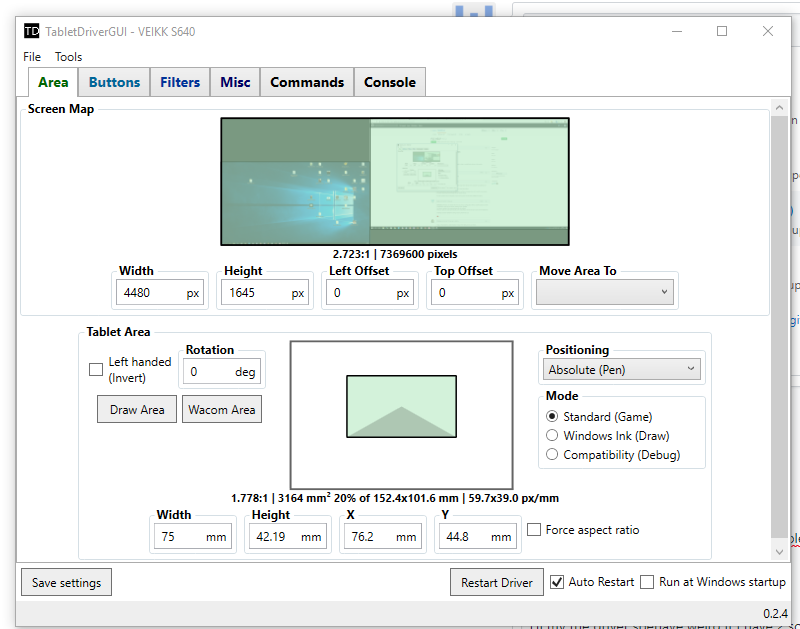Disable Auto Restart

pyautogui.click(x=557, y=582)
